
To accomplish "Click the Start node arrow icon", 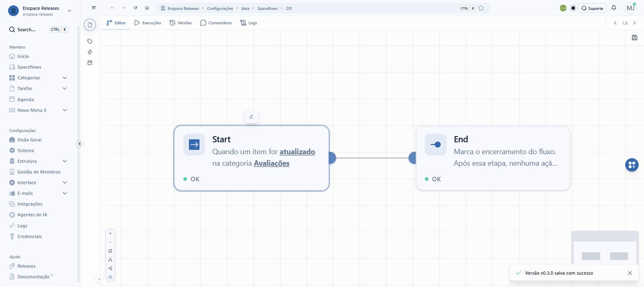I will [x=194, y=145].
